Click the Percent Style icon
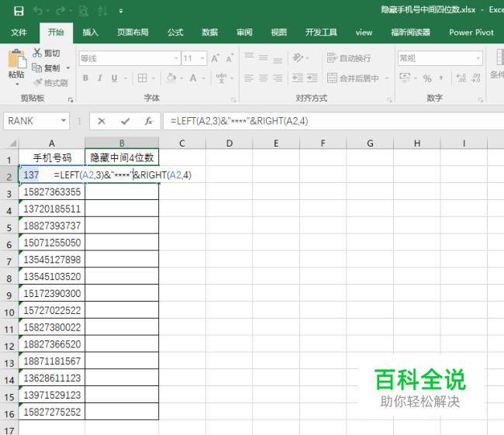Screen dimensions: 504x435 427,78
